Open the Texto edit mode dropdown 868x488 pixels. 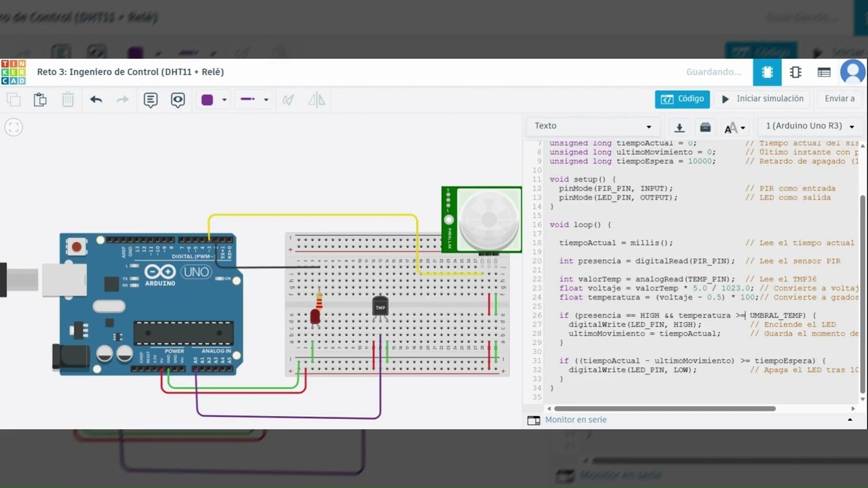pos(593,126)
